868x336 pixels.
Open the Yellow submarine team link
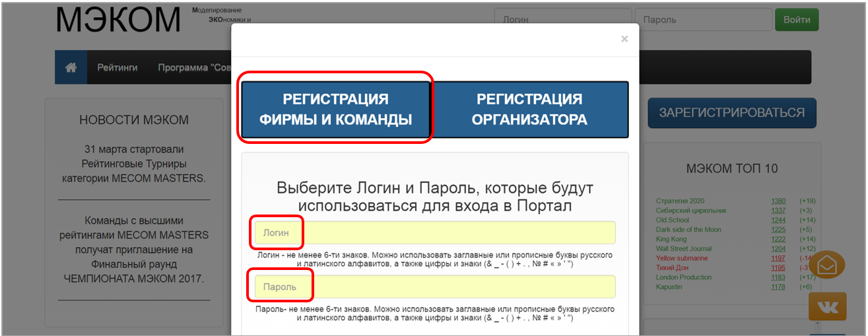click(x=683, y=258)
